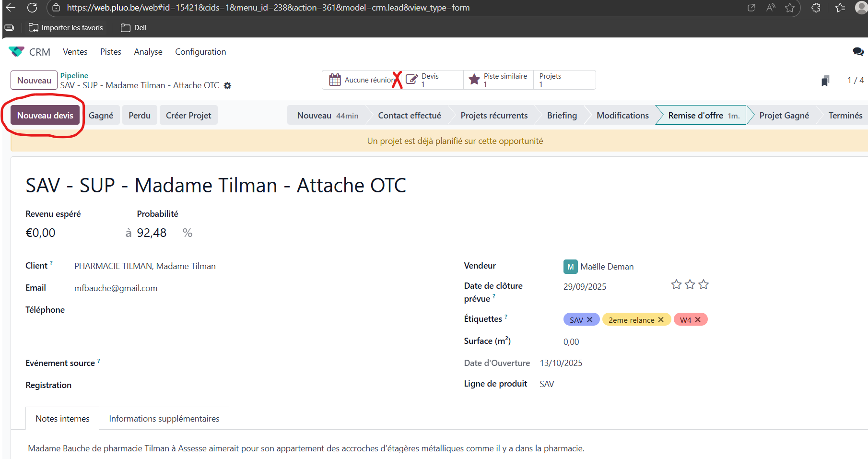868x459 pixels.
Task: Switch to Informations supplémentaires tab
Action: (164, 419)
